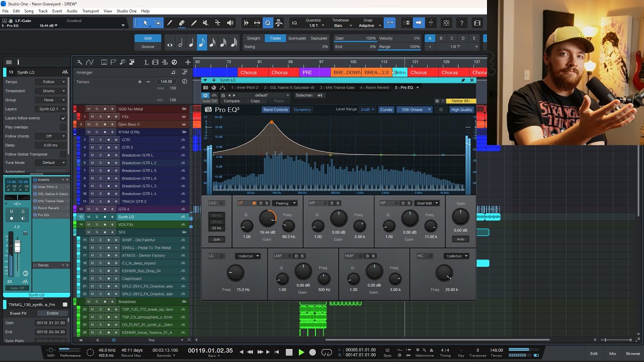Select the Range tool
644x362 pixels.
pos(157,23)
